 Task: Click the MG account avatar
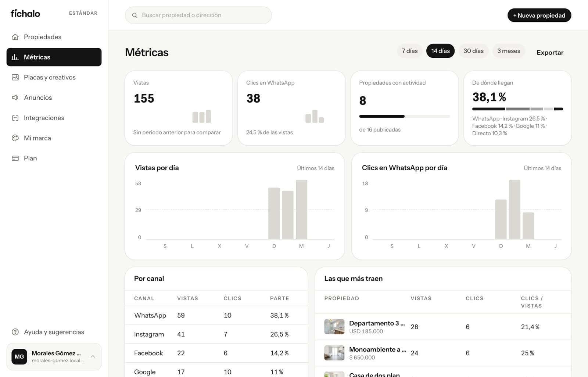[x=19, y=357]
